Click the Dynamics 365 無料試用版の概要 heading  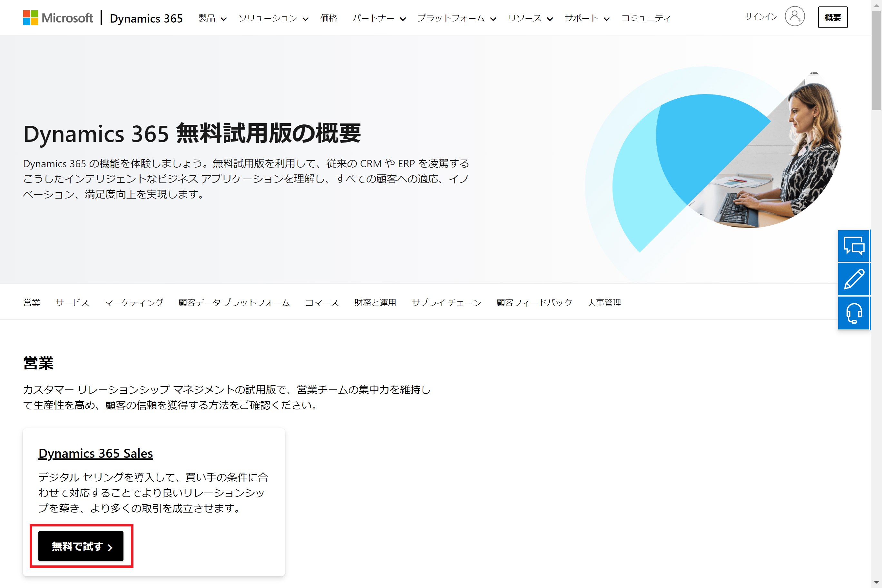pyautogui.click(x=192, y=133)
